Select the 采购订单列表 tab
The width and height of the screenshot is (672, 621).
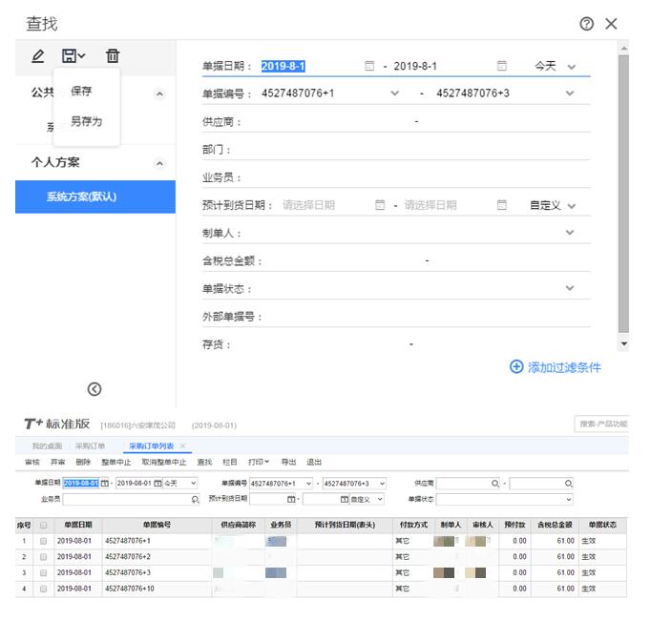pos(151,446)
